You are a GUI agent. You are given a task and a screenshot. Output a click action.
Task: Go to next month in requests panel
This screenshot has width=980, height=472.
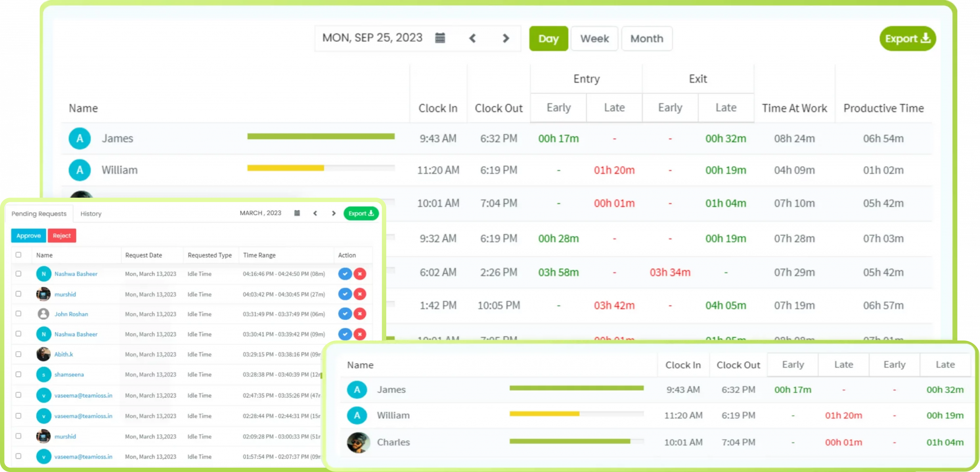(x=333, y=213)
